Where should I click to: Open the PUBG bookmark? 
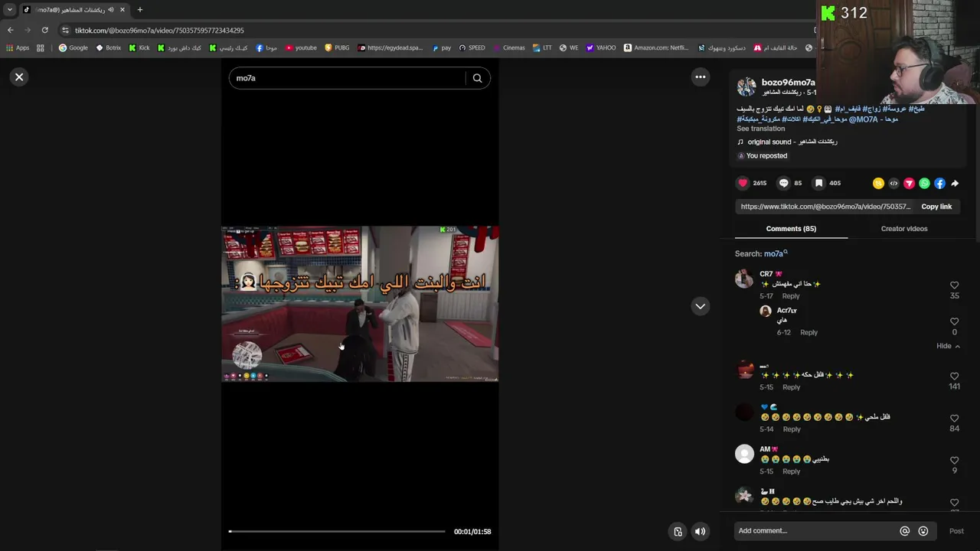(337, 47)
